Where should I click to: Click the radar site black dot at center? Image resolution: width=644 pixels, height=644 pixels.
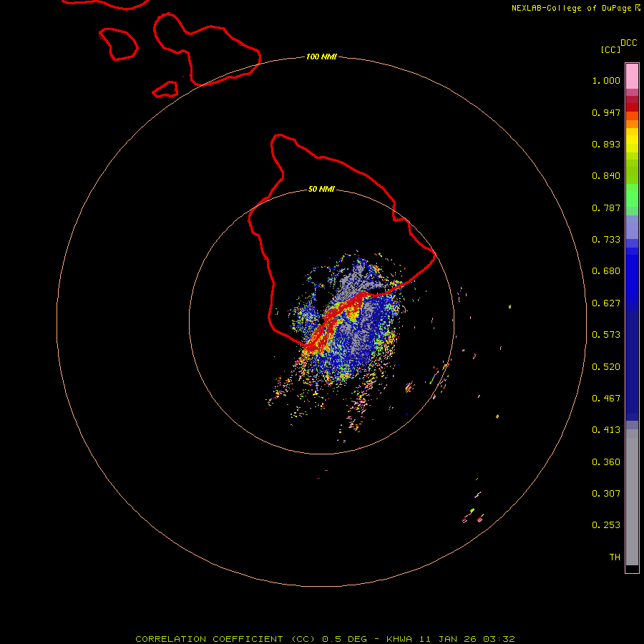pyautogui.click(x=321, y=320)
